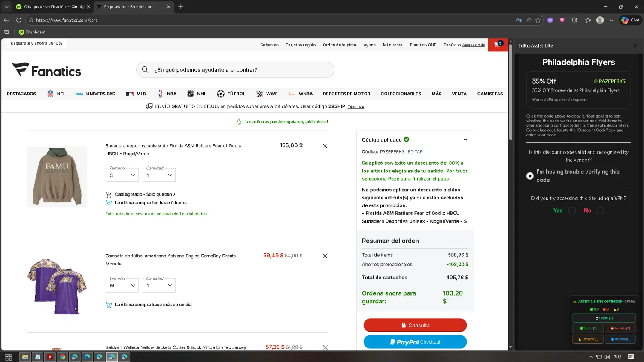Image resolution: width=644 pixels, height=362 pixels.
Task: Open the Cantidad dropdown for the Ashland Eagles jersey
Action: (159, 285)
